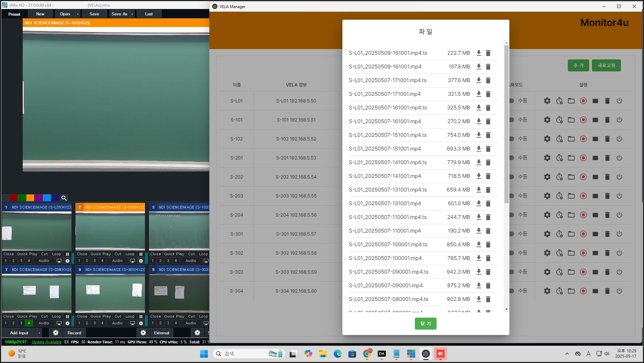The image size is (644, 363).
Task: Toggle Audio on vMix input 8
Action: (117, 323)
